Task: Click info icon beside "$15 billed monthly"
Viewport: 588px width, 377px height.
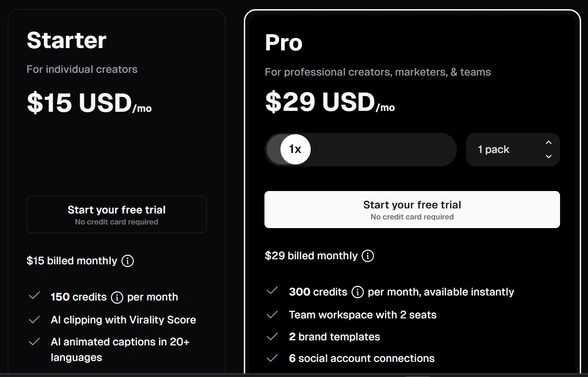Action: tap(127, 261)
